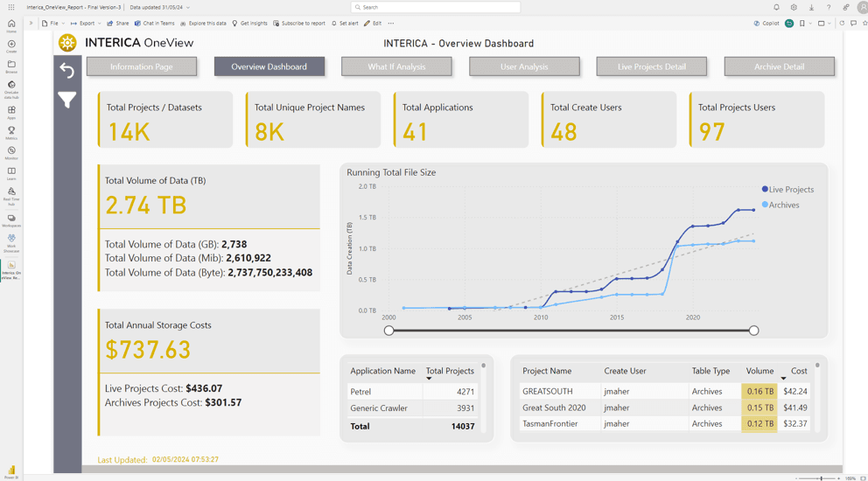Viewport: 868px width, 481px height.
Task: Click the Copilot button
Action: 766,24
